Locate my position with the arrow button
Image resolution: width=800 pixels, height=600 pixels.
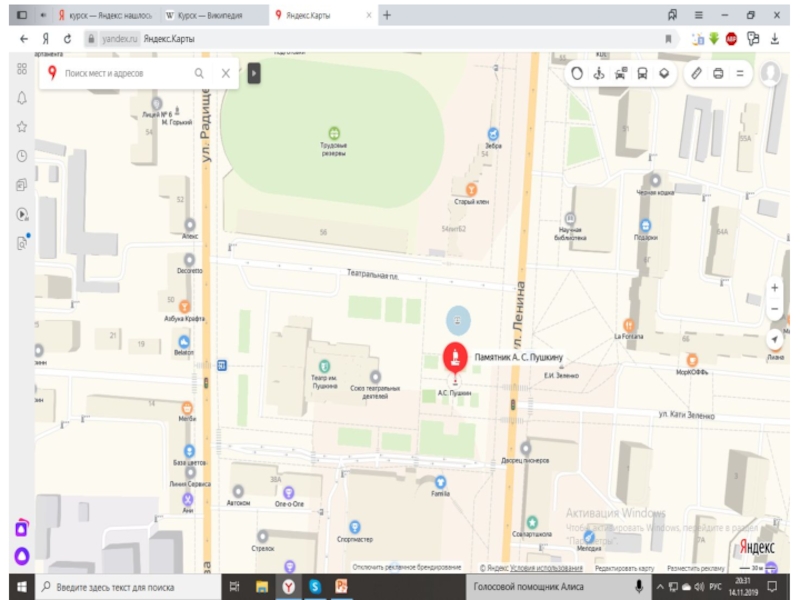point(774,339)
